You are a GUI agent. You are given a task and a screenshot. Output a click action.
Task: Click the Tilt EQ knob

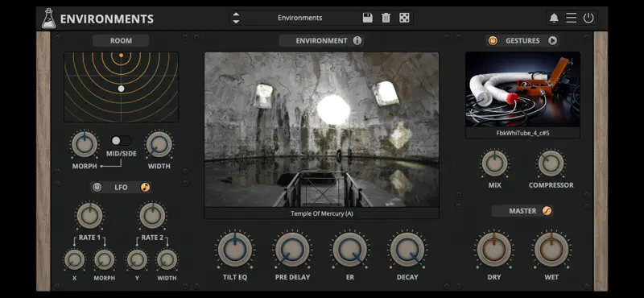pyautogui.click(x=235, y=250)
